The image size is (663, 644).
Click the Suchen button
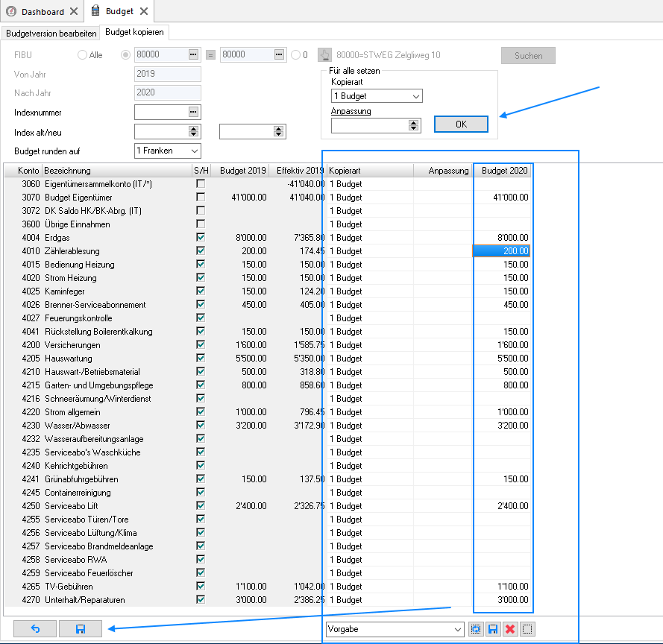(528, 55)
